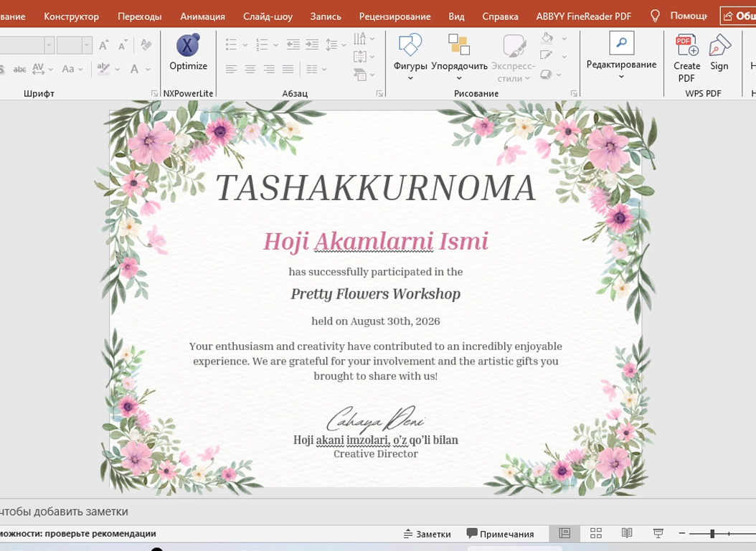Click the convert to SmartArt icon
Image resolution: width=756 pixels, height=551 pixels.
point(359,74)
